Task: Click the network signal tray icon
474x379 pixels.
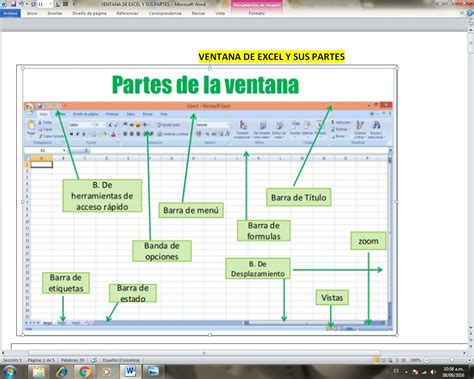Action: pos(424,372)
